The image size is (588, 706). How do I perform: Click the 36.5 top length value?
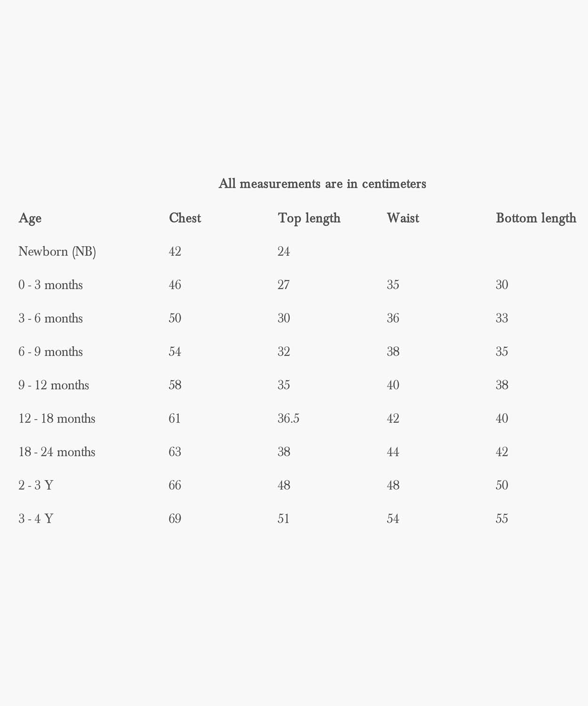[x=288, y=418]
